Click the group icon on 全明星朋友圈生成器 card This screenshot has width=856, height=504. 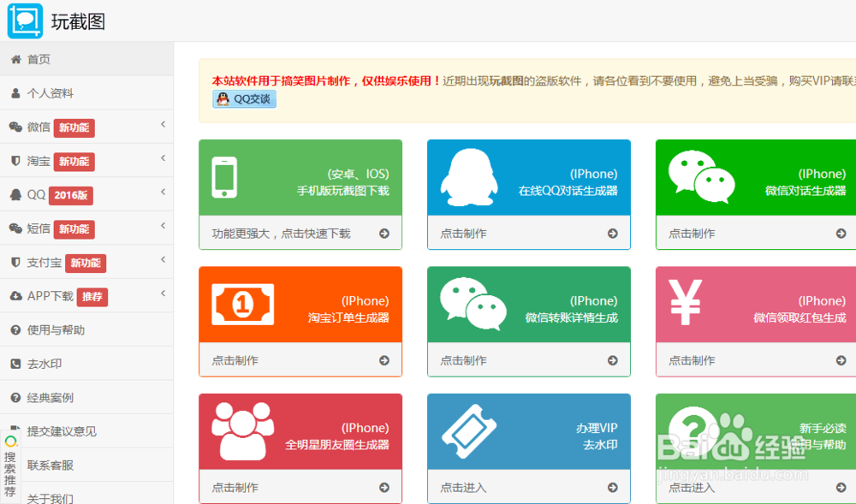[243, 431]
